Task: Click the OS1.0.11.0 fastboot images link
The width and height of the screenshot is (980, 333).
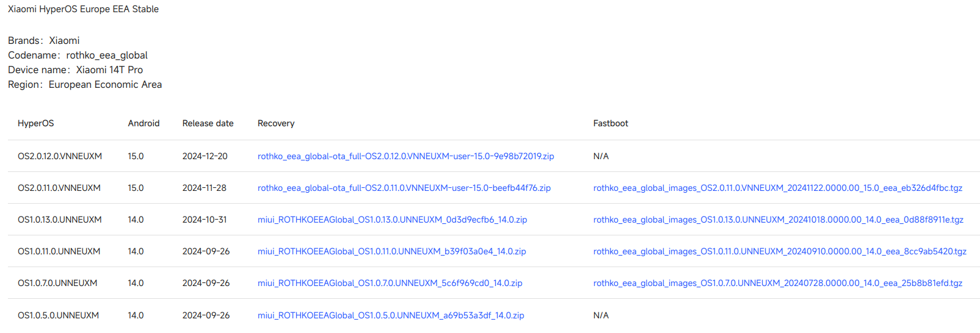Action: point(780,251)
